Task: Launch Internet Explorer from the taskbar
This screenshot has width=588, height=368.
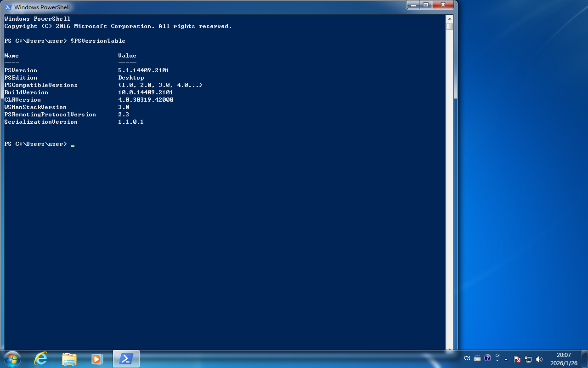Action: pos(41,359)
